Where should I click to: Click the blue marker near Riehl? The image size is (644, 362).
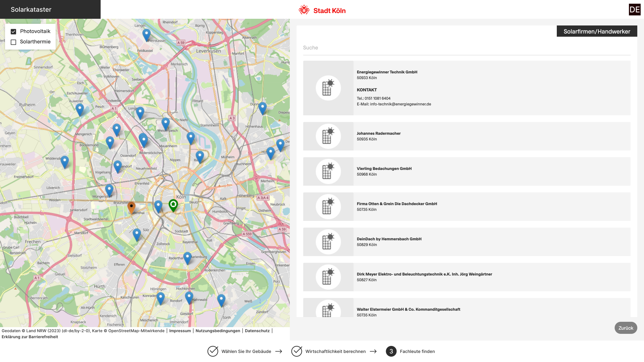click(200, 157)
